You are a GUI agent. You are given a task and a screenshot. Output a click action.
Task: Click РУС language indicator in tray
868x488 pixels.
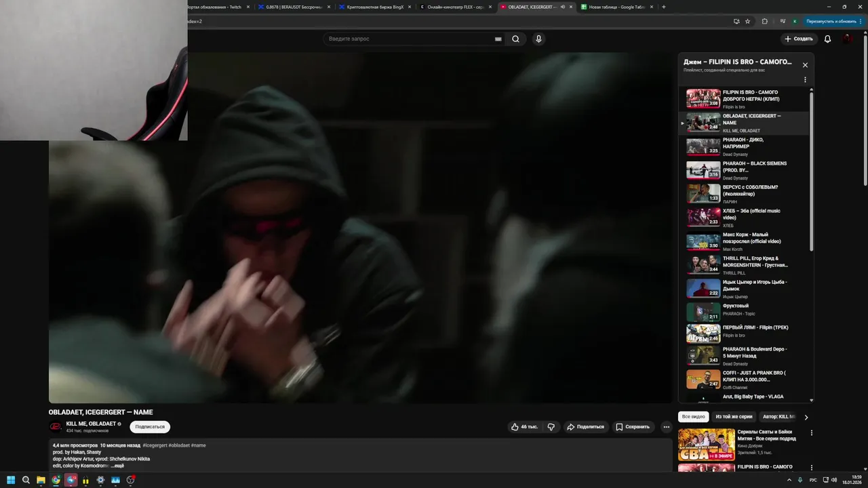pyautogui.click(x=813, y=480)
